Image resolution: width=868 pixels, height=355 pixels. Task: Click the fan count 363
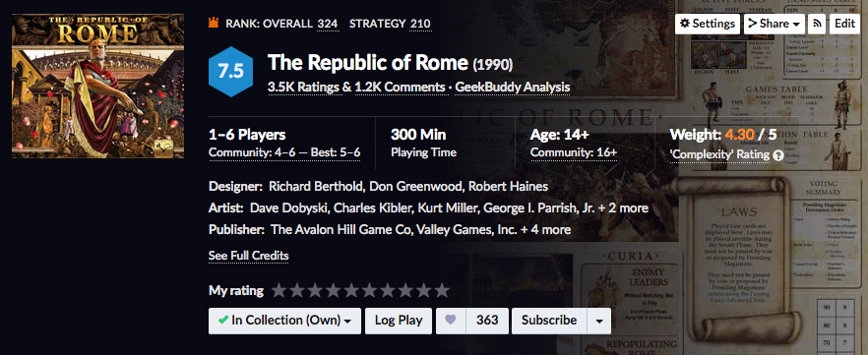[x=487, y=321]
